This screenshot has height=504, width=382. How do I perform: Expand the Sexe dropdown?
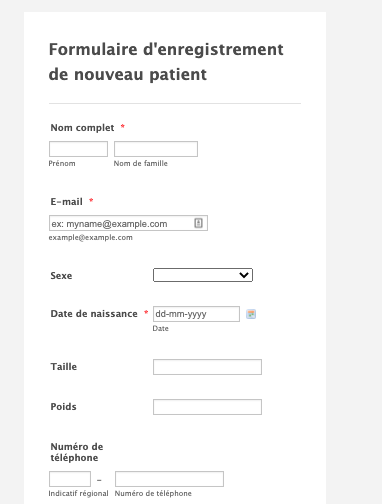[203, 275]
